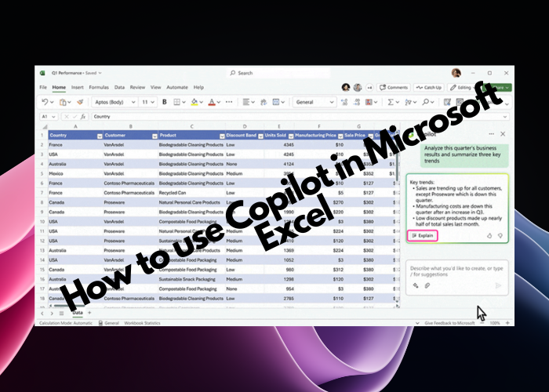Screen dimensions: 549x392
Task: Open the Customer column filter dropdown
Action: [155, 136]
